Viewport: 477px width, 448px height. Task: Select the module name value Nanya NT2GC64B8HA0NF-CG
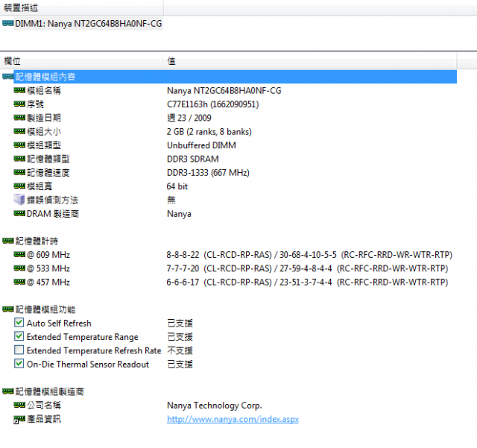pyautogui.click(x=224, y=90)
